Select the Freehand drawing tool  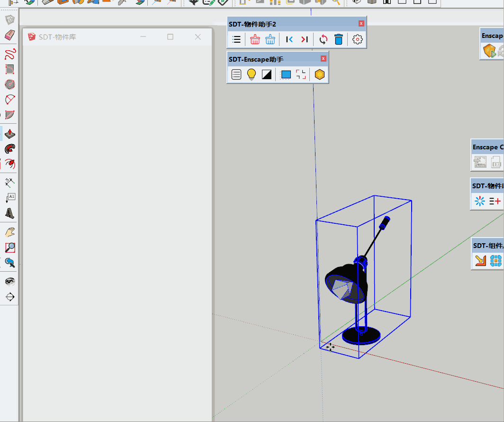pyautogui.click(x=9, y=54)
